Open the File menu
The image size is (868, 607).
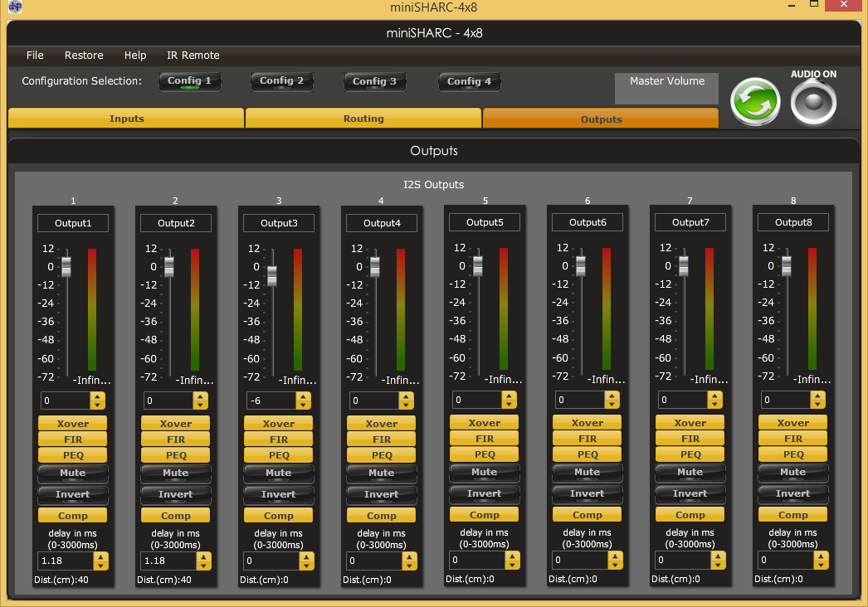[35, 56]
